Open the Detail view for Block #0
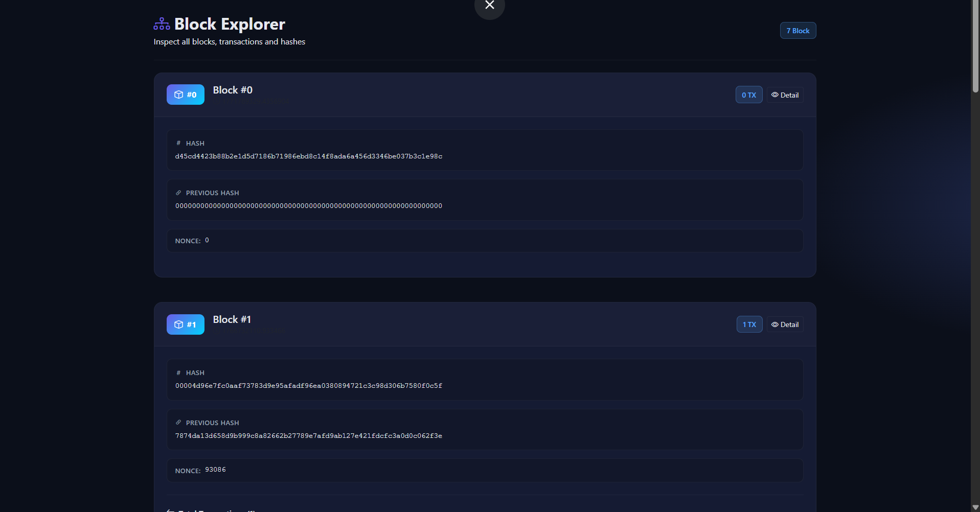The width and height of the screenshot is (980, 512). pyautogui.click(x=785, y=95)
